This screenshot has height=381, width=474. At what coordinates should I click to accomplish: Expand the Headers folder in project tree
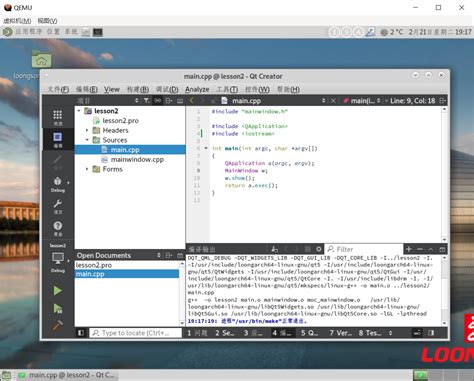click(x=87, y=130)
